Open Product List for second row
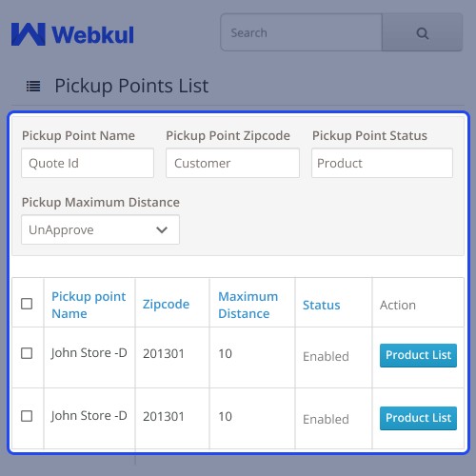The width and height of the screenshot is (476, 476). pyautogui.click(x=418, y=418)
